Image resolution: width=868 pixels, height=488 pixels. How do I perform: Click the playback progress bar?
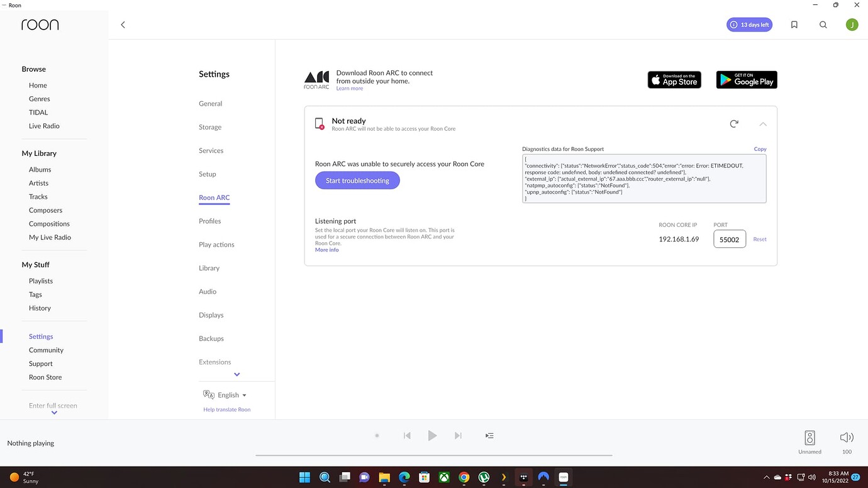coord(433,455)
